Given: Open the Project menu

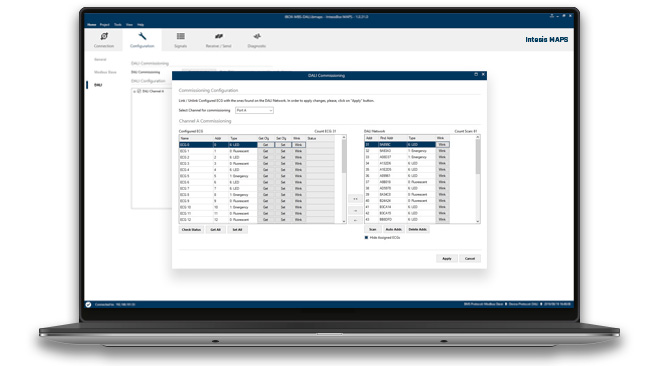Looking at the screenshot, I should [104, 25].
